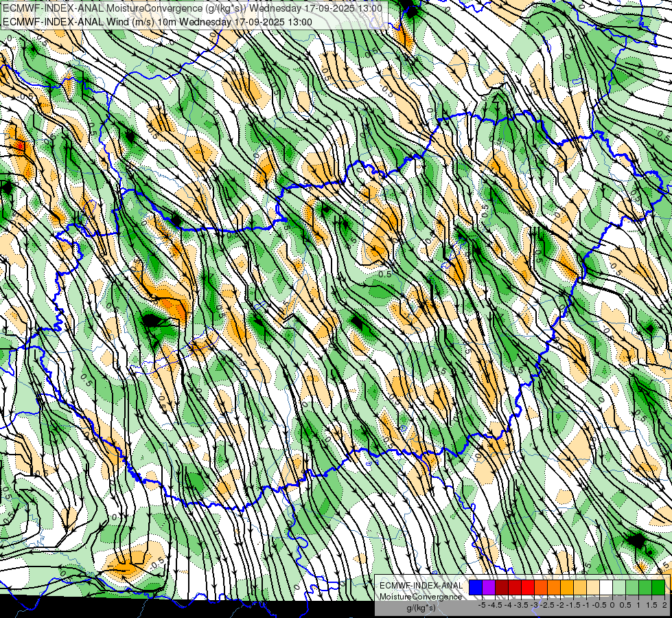
Task: Pick legend swatch between -2.5 and -2
Action: pos(554,588)
